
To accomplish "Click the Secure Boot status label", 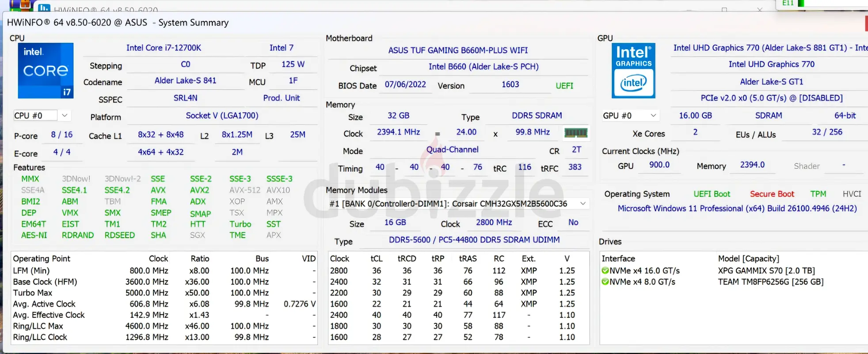I will coord(772,194).
